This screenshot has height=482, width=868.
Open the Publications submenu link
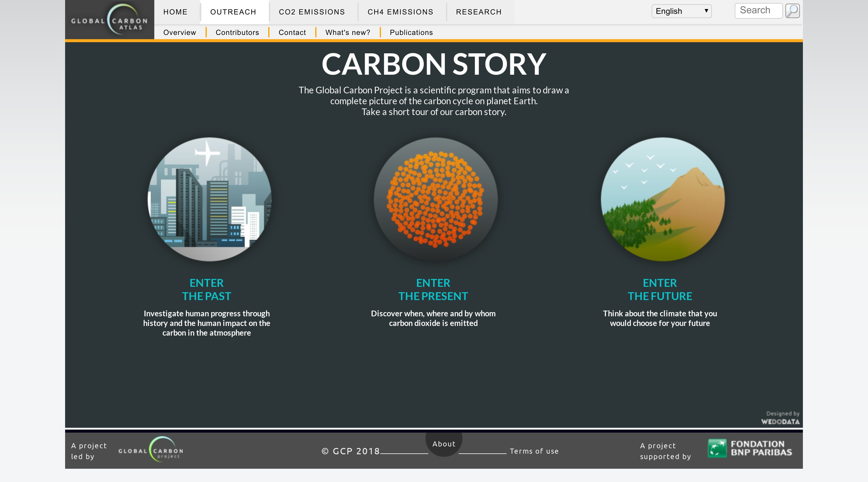(x=411, y=33)
